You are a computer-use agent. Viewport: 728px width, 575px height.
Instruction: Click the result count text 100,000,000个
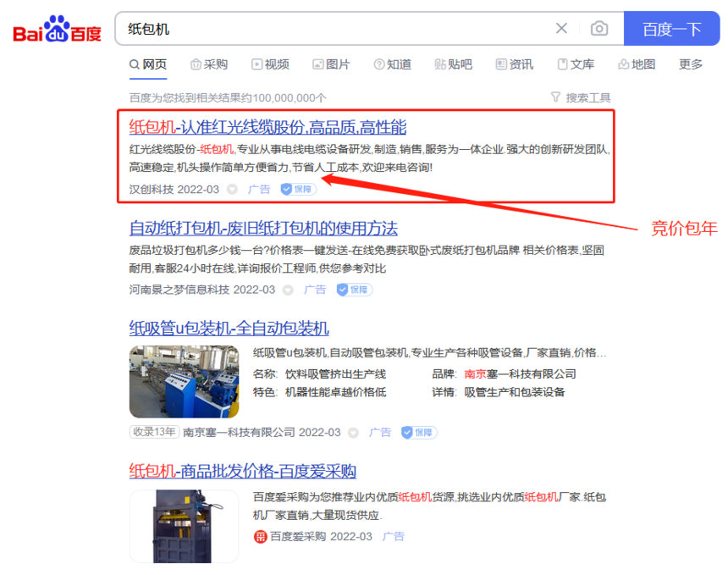pyautogui.click(x=290, y=98)
